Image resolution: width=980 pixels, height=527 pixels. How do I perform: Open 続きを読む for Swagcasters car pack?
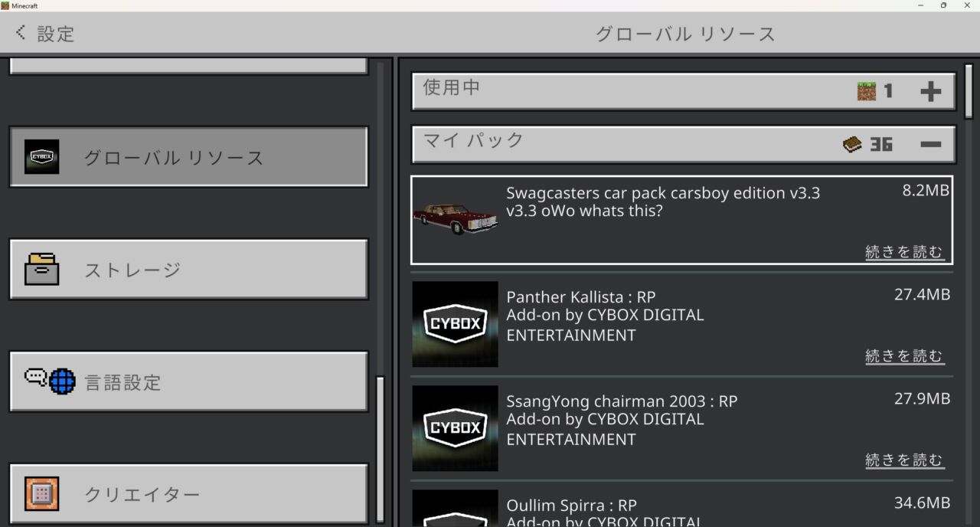[905, 251]
